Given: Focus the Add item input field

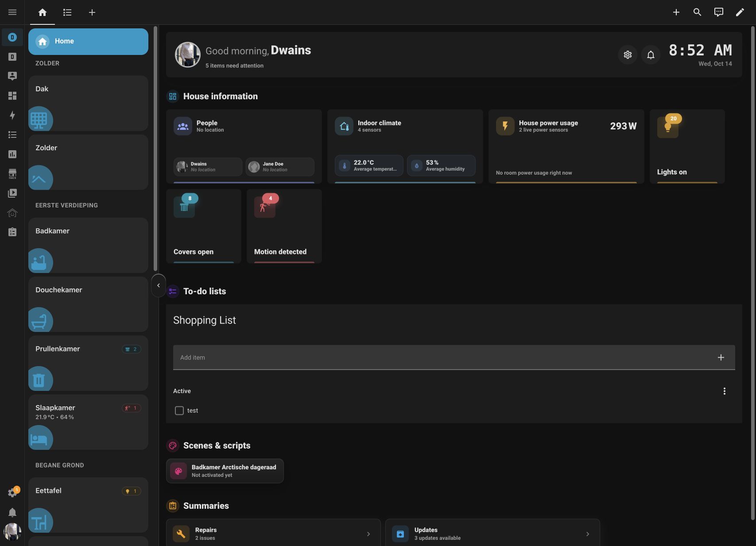Looking at the screenshot, I should [x=454, y=357].
